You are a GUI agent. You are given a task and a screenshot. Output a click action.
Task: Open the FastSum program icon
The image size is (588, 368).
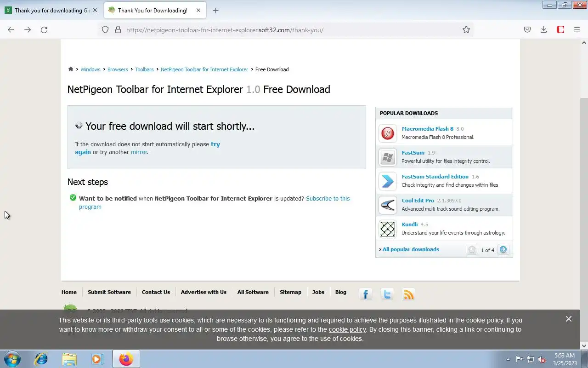pos(388,157)
